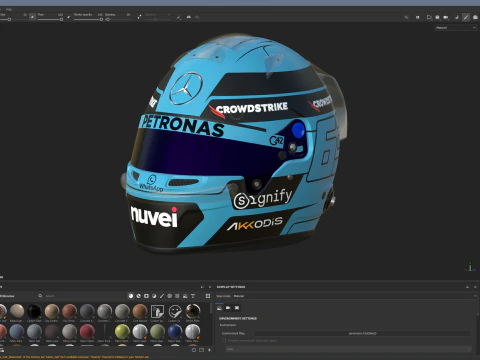Undock the Assets panel
This screenshot has height=360, width=480.
click(202, 287)
